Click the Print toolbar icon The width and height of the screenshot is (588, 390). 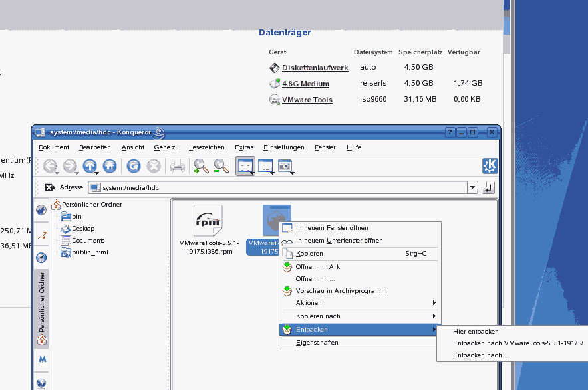coord(178,166)
